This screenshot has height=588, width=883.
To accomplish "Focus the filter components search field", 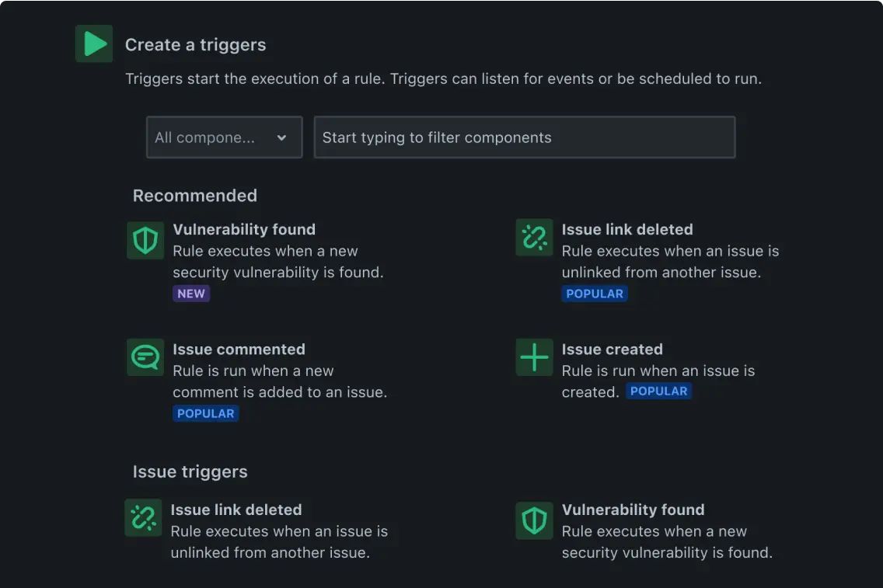I will click(x=524, y=137).
